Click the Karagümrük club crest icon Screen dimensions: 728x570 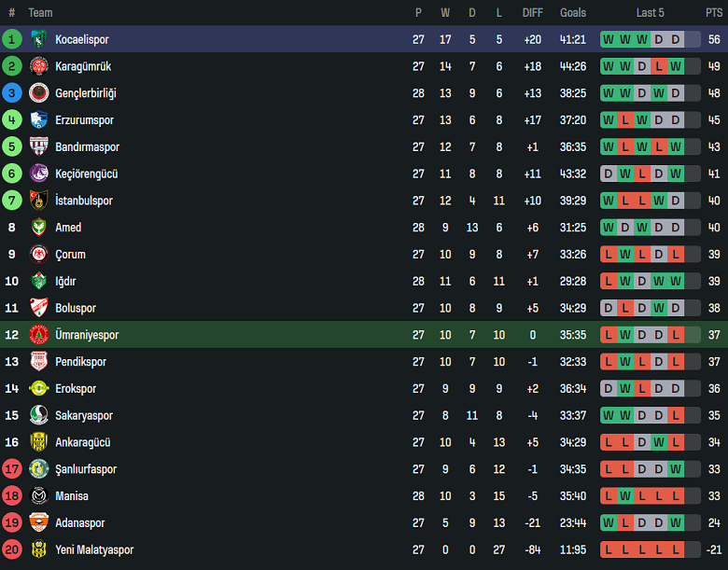tap(38, 66)
